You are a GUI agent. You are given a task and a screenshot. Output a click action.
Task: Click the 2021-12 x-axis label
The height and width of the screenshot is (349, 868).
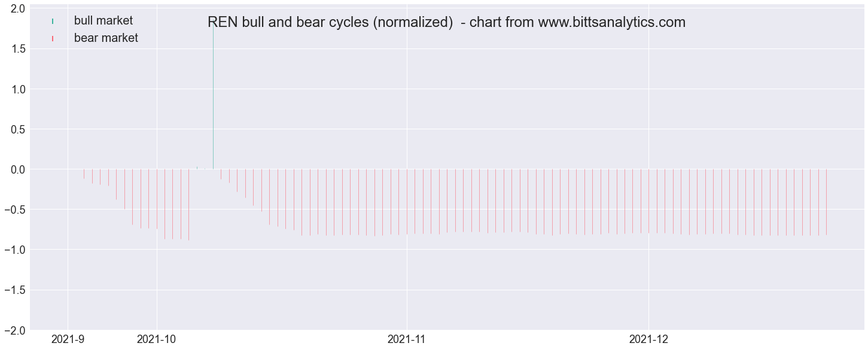coord(649,339)
